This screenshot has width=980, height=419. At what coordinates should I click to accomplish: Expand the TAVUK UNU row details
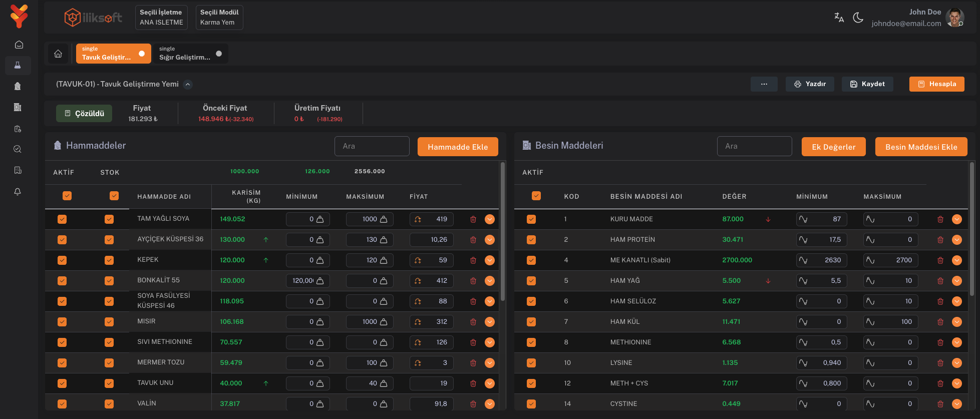click(x=490, y=383)
